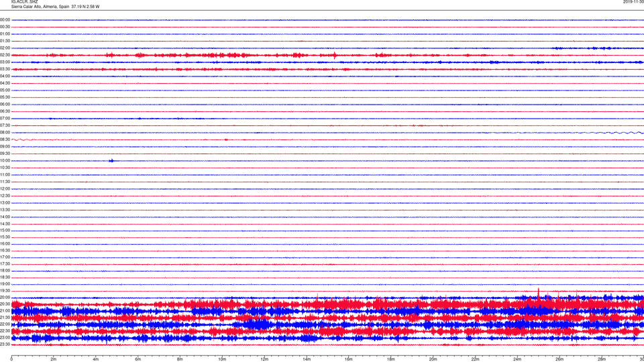Click the 03:30 row time label
This screenshot has height=362, width=644.
point(5,69)
